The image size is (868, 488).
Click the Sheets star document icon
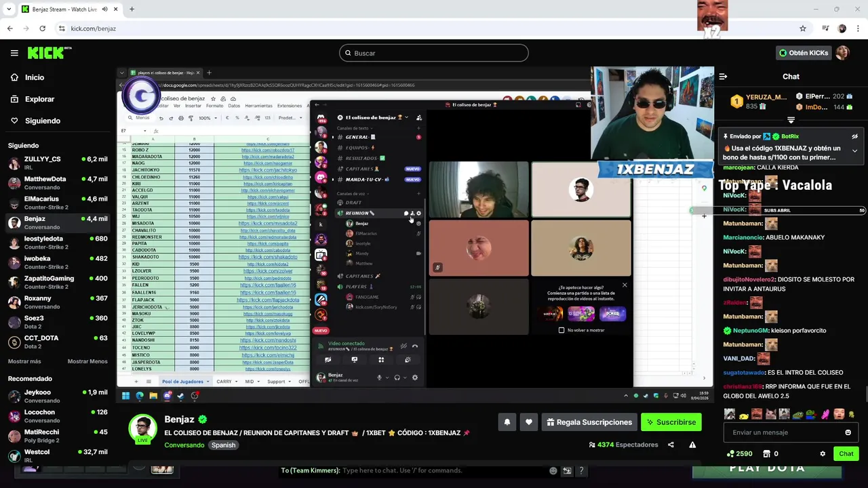tap(213, 99)
